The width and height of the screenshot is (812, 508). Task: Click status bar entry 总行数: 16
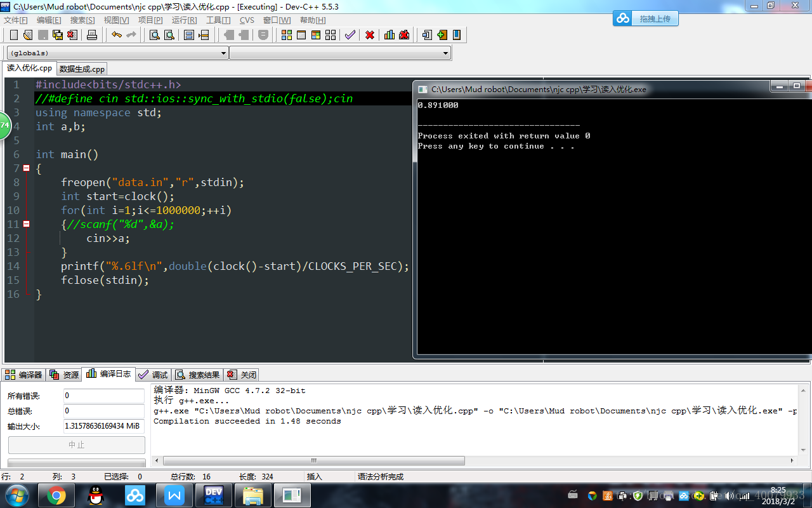point(190,476)
